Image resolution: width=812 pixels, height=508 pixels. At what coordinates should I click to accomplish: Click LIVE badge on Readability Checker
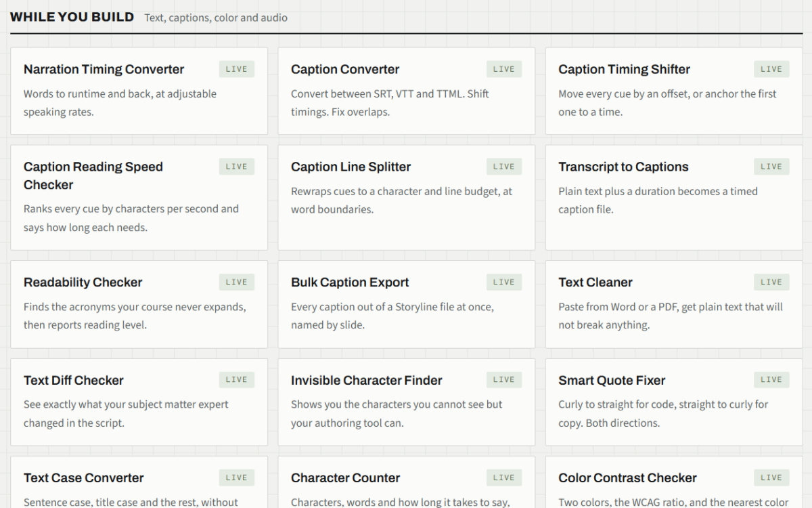237,282
